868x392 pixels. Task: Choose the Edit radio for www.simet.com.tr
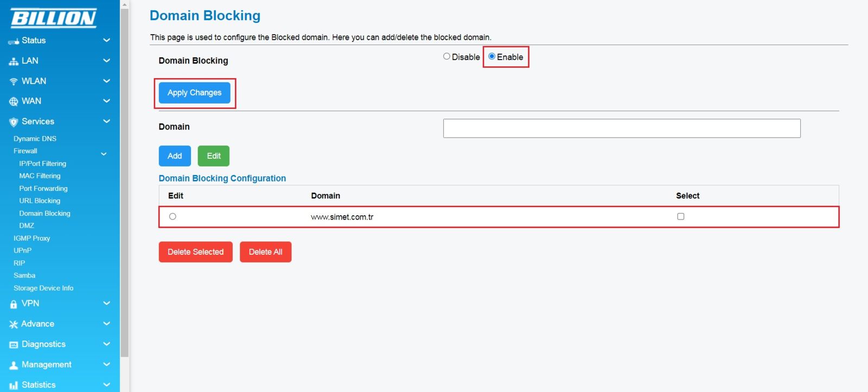(x=173, y=216)
